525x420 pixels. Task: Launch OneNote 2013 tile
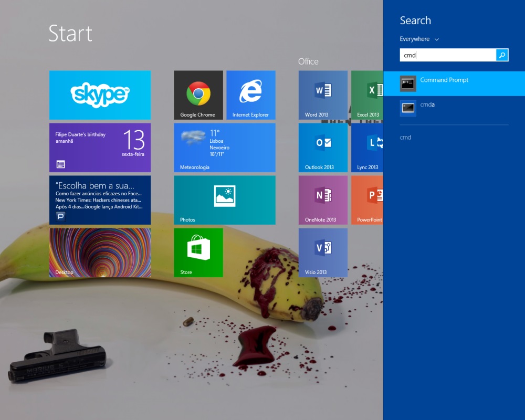click(323, 200)
